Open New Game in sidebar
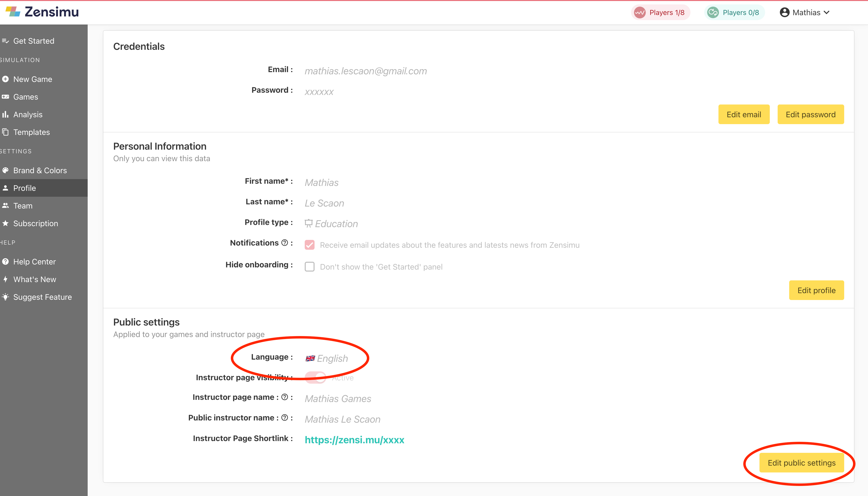The height and width of the screenshot is (496, 868). click(x=44, y=79)
